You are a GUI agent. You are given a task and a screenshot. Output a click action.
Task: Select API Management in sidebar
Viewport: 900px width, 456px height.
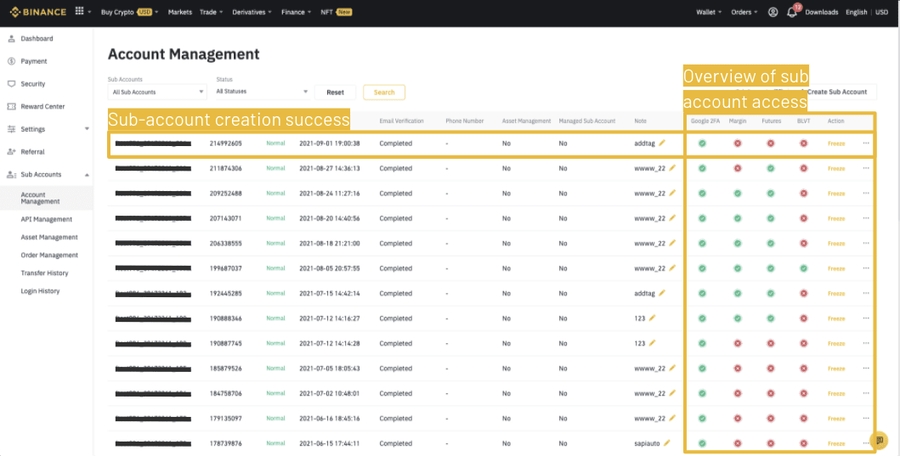(x=46, y=219)
